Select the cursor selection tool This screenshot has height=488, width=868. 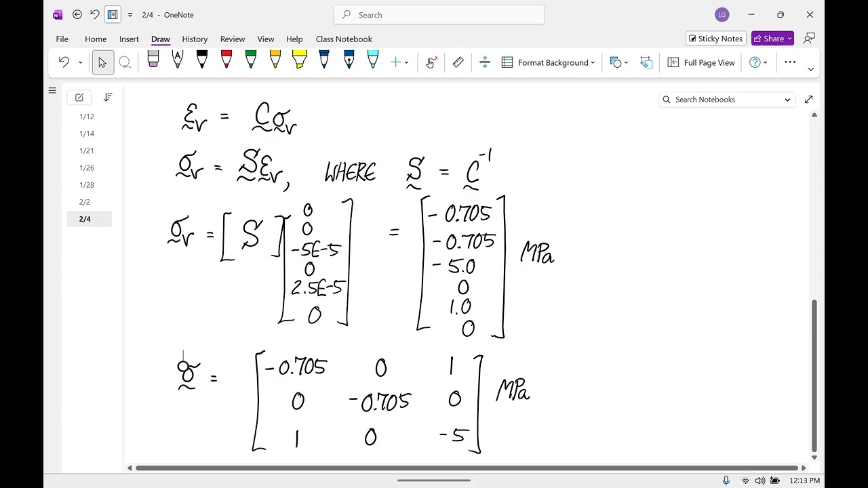tap(102, 62)
